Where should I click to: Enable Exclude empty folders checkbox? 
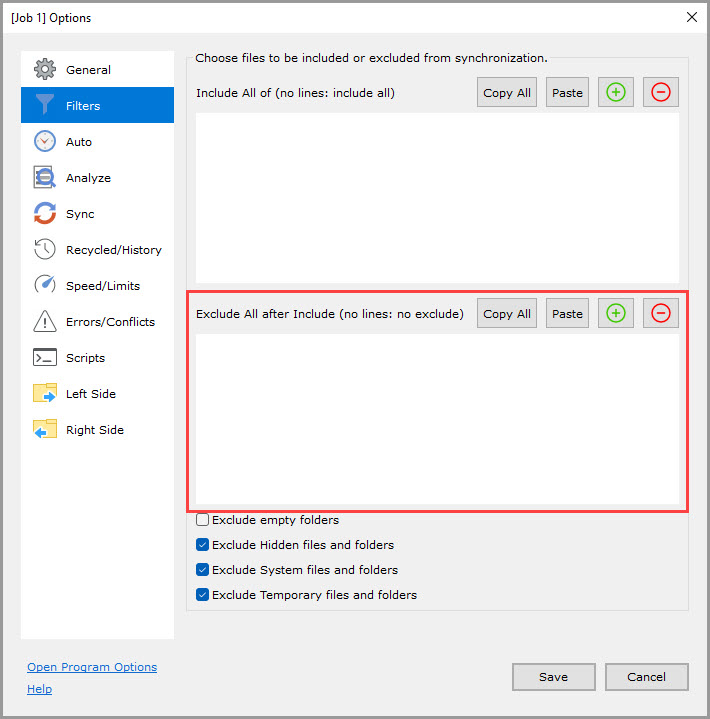coord(203,520)
